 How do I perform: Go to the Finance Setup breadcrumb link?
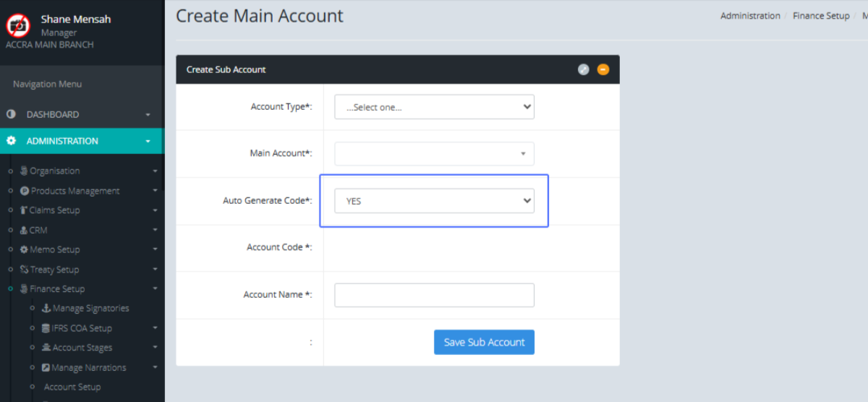(x=820, y=16)
